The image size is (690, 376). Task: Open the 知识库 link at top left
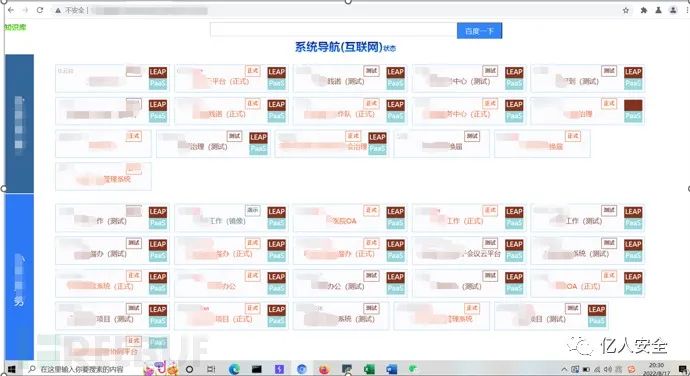pos(15,27)
